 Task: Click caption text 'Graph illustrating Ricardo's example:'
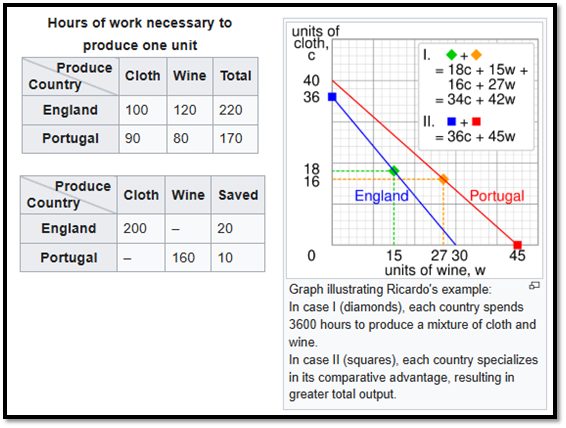[x=390, y=289]
